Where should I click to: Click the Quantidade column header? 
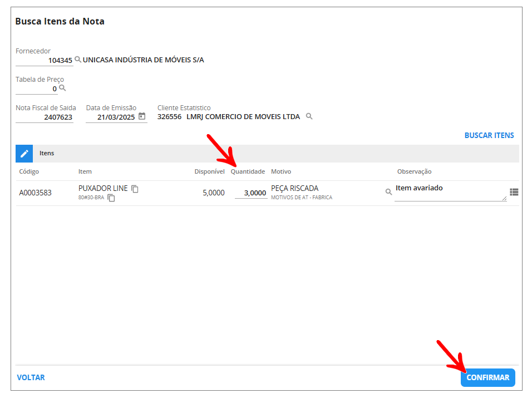248,171
